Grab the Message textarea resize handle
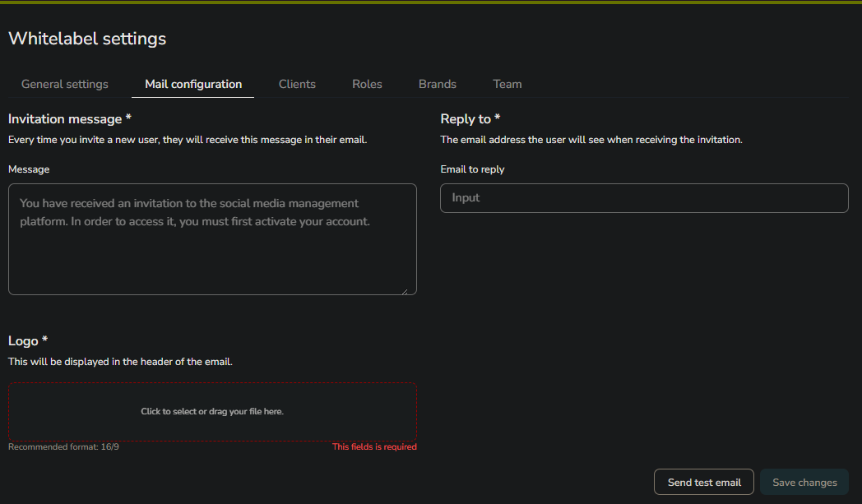Screen dimensions: 862x504 tap(405, 291)
